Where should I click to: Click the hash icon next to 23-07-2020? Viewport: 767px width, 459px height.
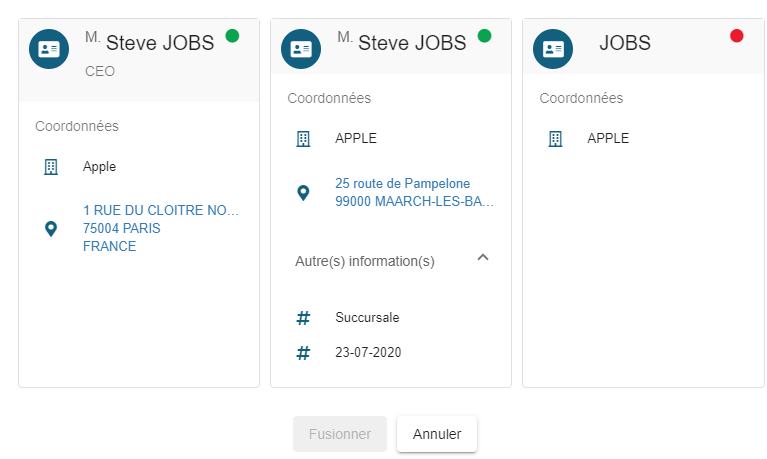303,353
